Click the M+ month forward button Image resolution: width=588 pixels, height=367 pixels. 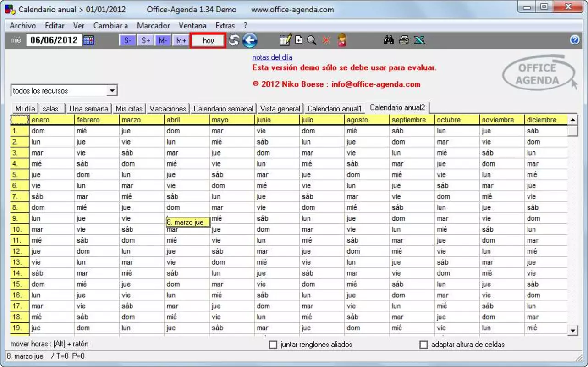181,40
